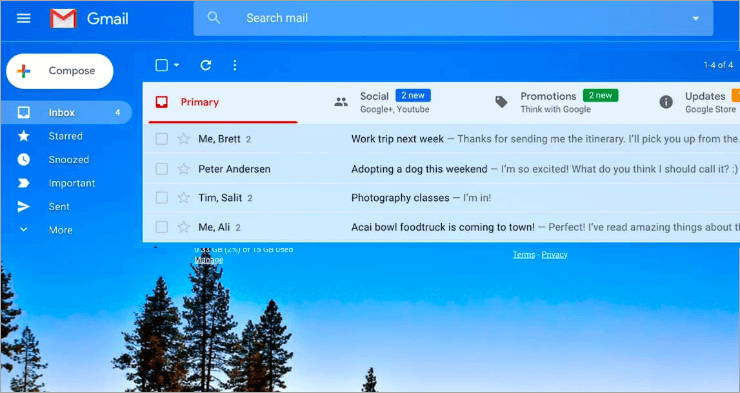Star the Work trip next week email
This screenshot has height=393, width=740.
pyautogui.click(x=184, y=139)
